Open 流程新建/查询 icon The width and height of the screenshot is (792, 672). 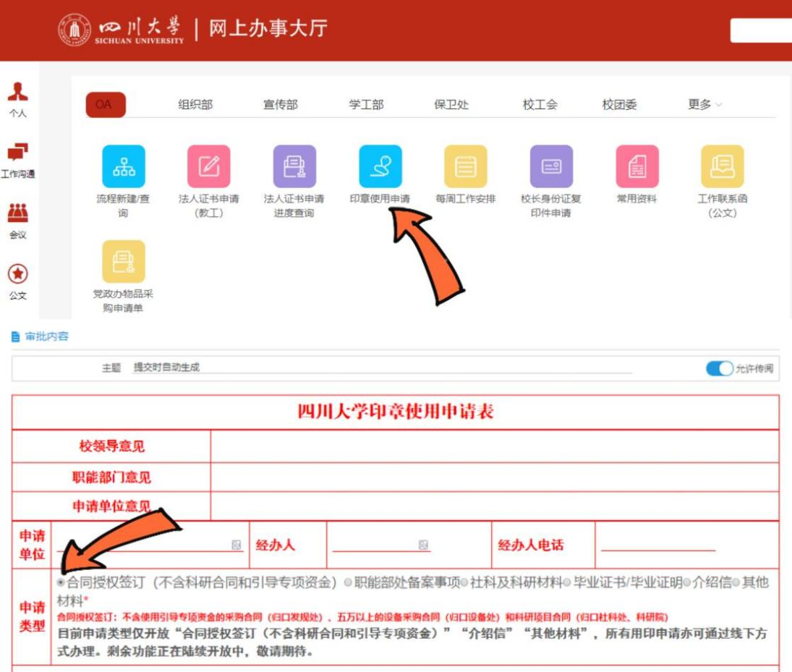(x=123, y=167)
